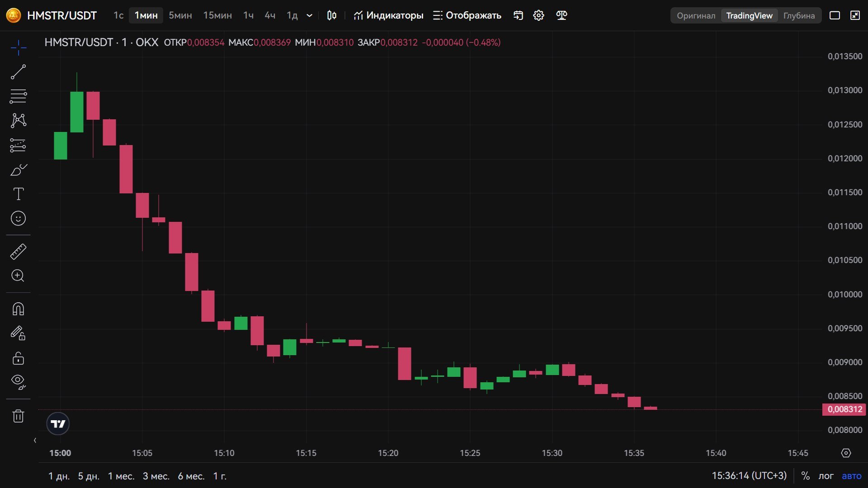
Task: Switch to TradingView chart view
Action: pos(749,15)
